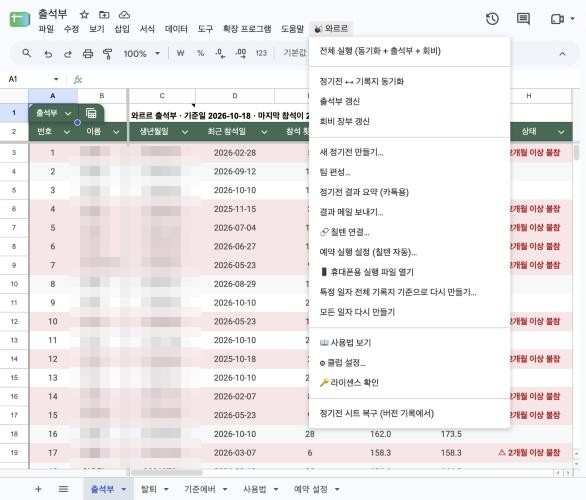Open 최근 참석일 column filter dropdown
This screenshot has height=500, width=586.
point(264,132)
